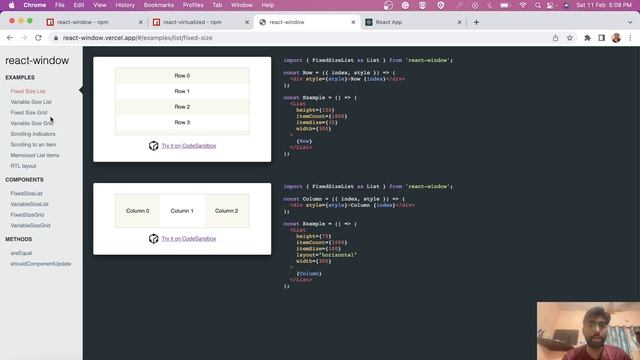Click Row 2 in the list demo
This screenshot has width=640, height=360.
coord(182,107)
